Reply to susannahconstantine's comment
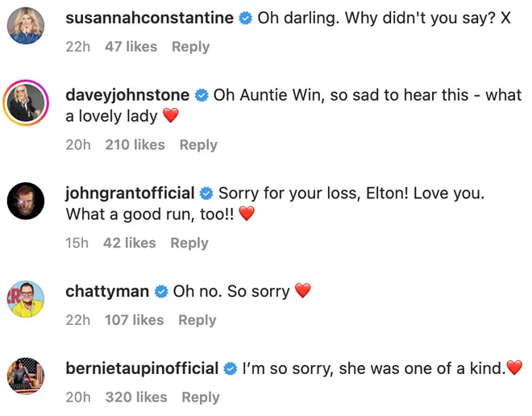 click(191, 47)
